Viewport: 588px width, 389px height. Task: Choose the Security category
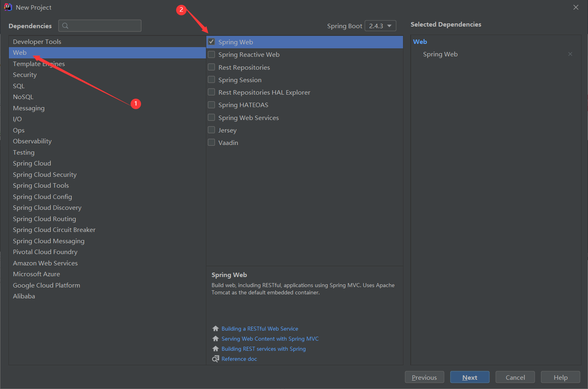click(x=107, y=75)
